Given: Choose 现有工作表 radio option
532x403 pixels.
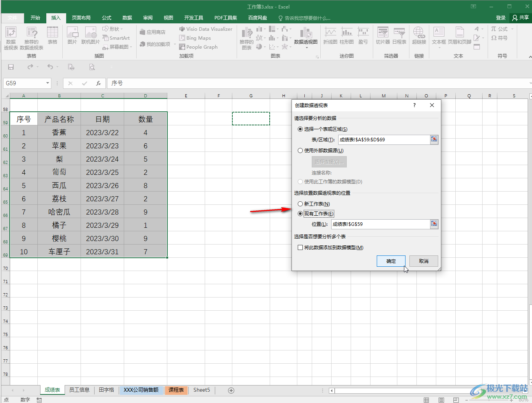Looking at the screenshot, I should click(300, 213).
